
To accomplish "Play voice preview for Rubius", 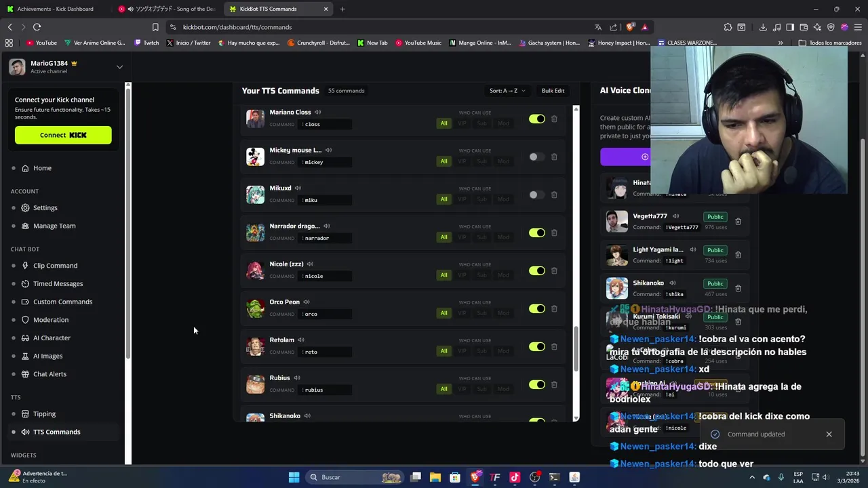I will click(x=296, y=378).
